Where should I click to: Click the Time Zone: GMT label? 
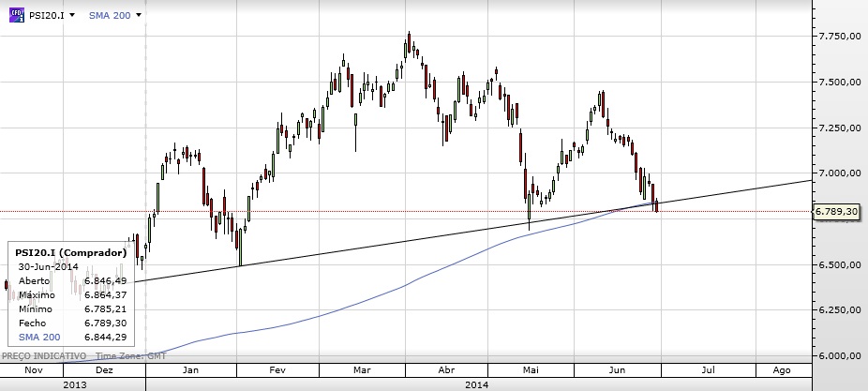(x=130, y=356)
